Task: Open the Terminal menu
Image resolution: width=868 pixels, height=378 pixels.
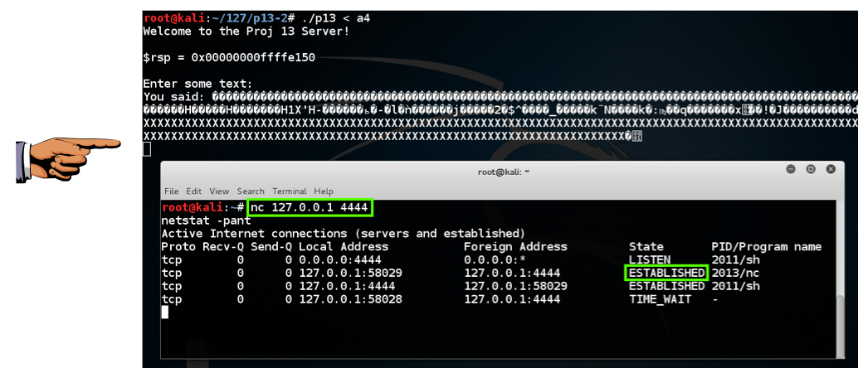Action: pos(289,191)
